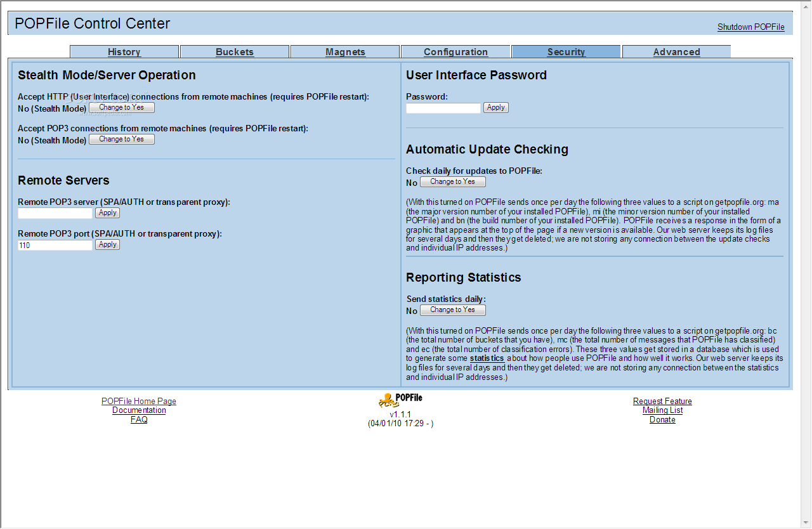
Task: Open the Documentation link
Action: [x=139, y=410]
